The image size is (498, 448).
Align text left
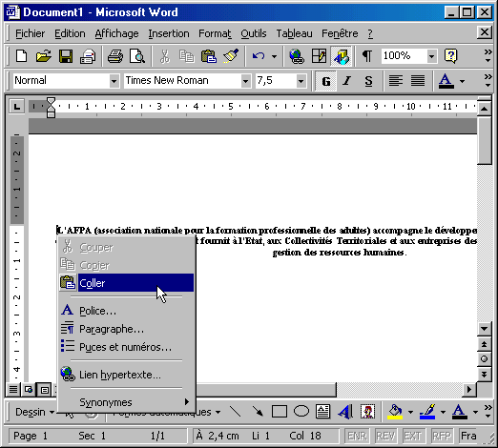(396, 81)
